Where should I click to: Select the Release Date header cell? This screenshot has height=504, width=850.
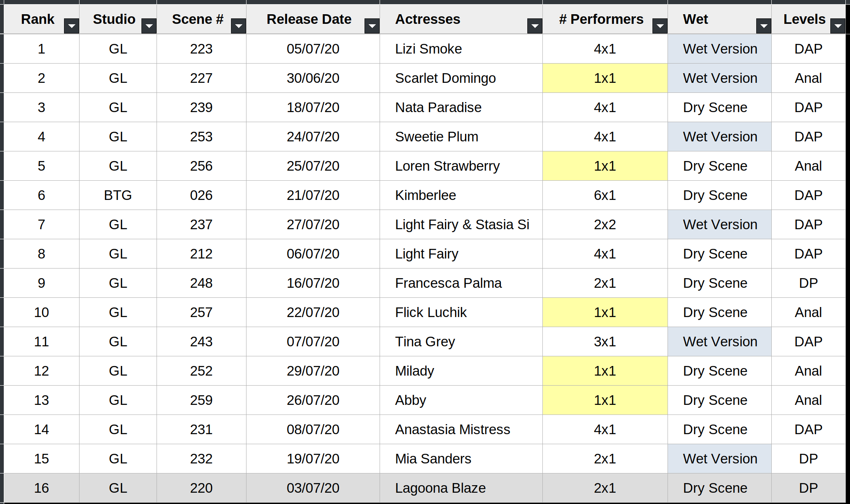click(309, 19)
